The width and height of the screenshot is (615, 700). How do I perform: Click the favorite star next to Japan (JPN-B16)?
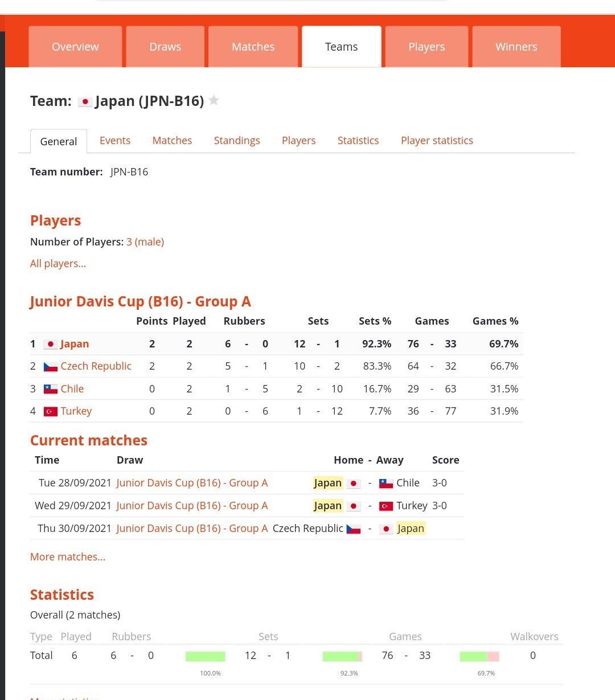click(x=214, y=101)
